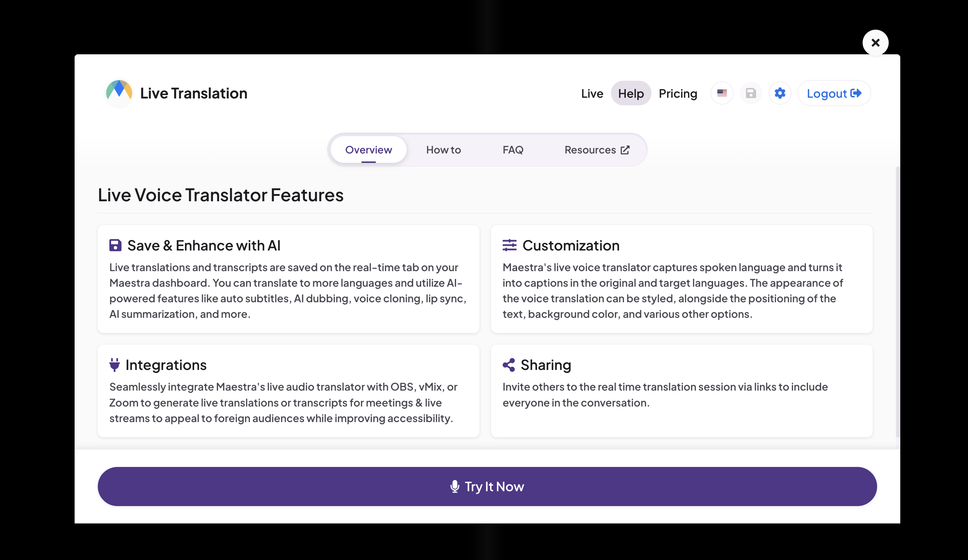Select the Overview tab

pos(368,150)
